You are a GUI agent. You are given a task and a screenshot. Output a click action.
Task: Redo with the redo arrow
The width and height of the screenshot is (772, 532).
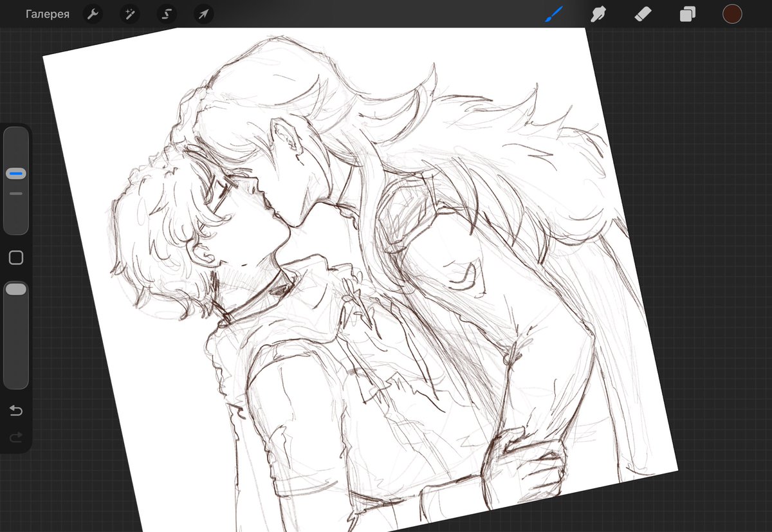coord(16,437)
